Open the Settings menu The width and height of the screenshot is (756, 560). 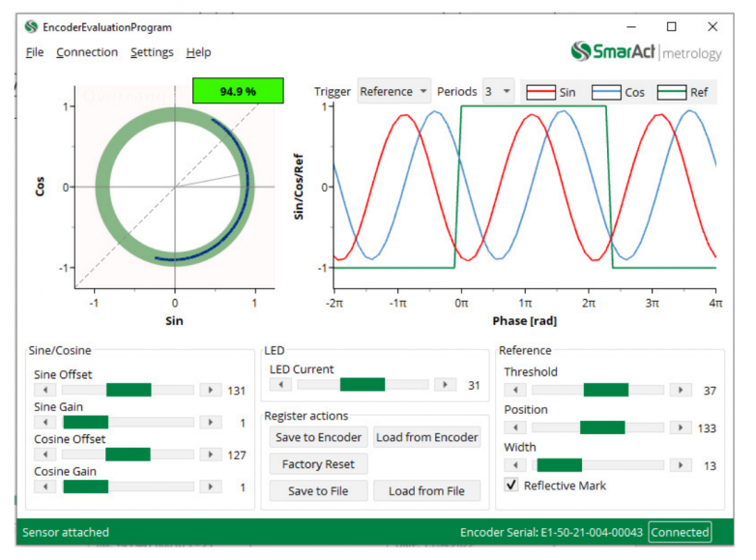coord(152,52)
